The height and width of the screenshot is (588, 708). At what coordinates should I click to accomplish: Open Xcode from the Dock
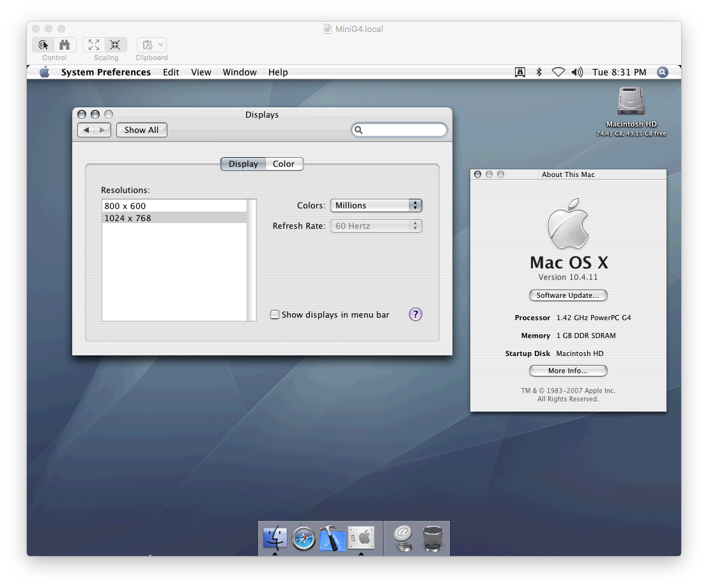[x=333, y=538]
